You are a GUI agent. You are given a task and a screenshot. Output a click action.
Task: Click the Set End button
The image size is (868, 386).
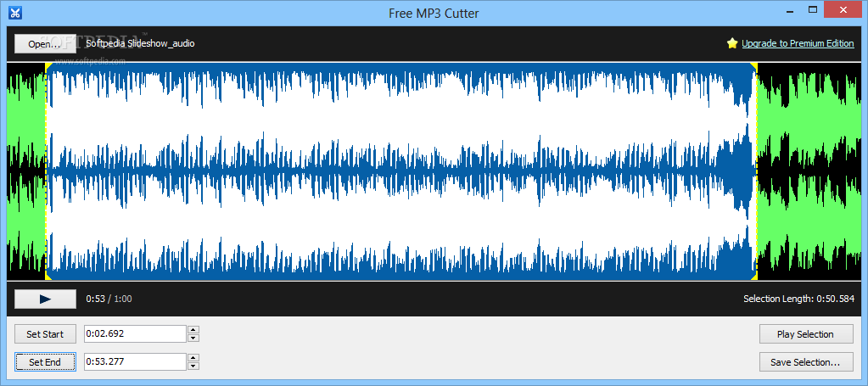45,362
